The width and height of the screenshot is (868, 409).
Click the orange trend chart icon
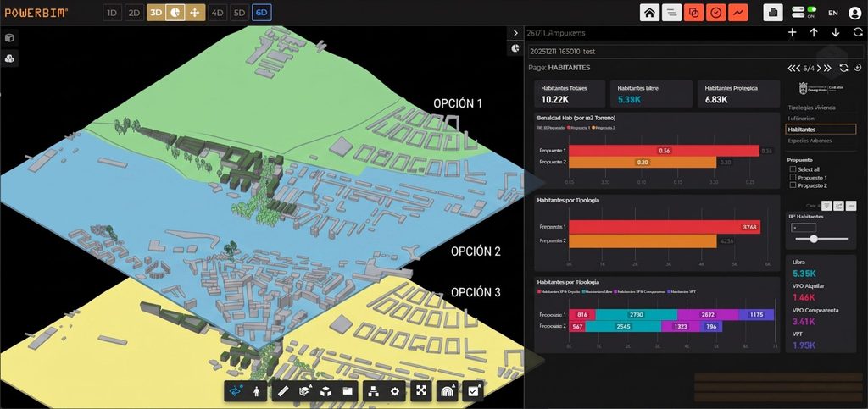[x=738, y=12]
